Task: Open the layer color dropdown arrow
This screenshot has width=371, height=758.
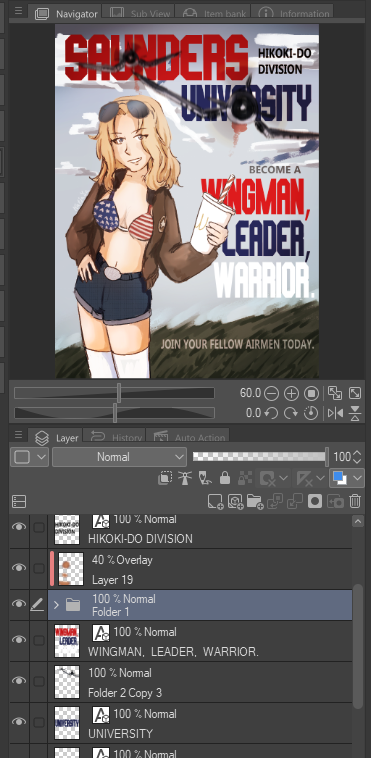Action: [358, 479]
